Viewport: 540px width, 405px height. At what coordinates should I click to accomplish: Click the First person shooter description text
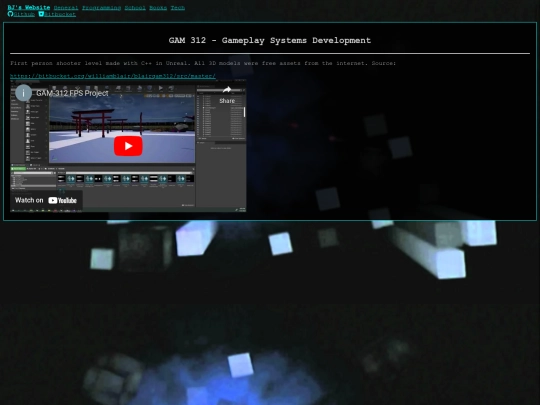point(203,63)
